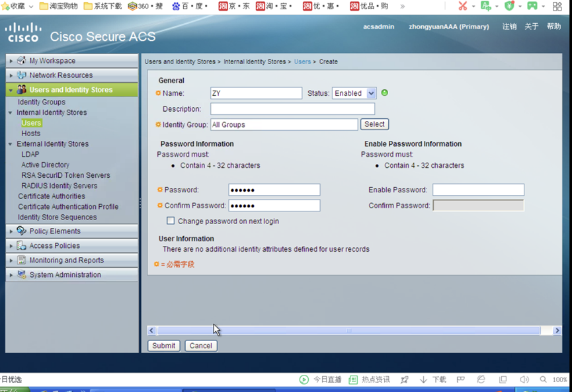The height and width of the screenshot is (392, 572).
Task: Open RSA SecurID Token Servers
Action: click(65, 175)
